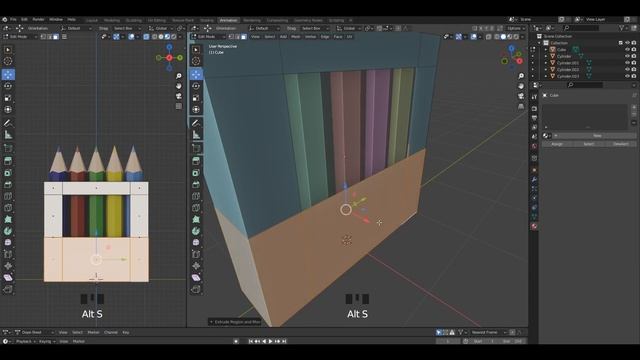Expand the Cube item in outliner
640x360 pixels.
[546, 49]
